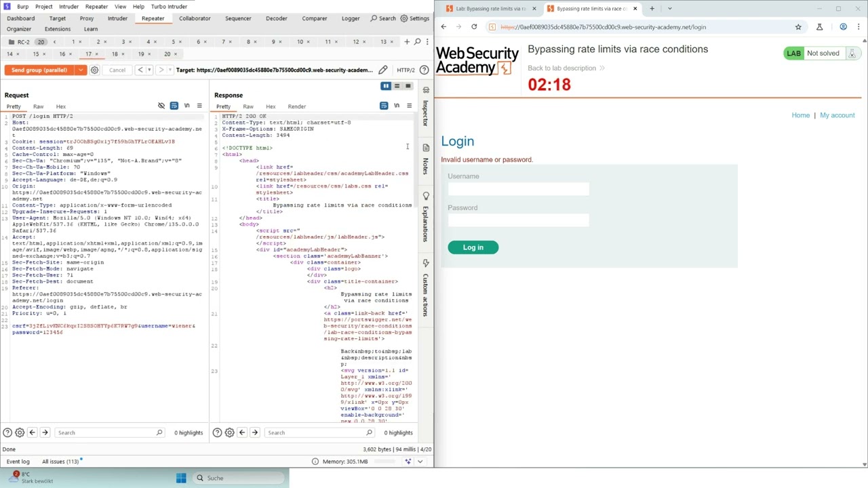Open the Notes side panel
This screenshot has height=488, width=868.
point(426,159)
